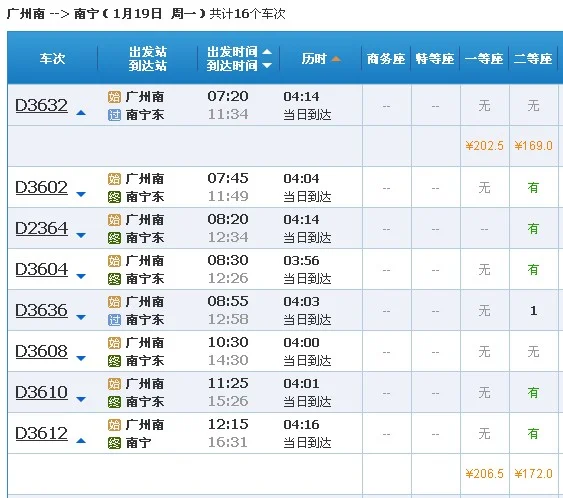Click origin station icon in D3632 row

pos(115,97)
